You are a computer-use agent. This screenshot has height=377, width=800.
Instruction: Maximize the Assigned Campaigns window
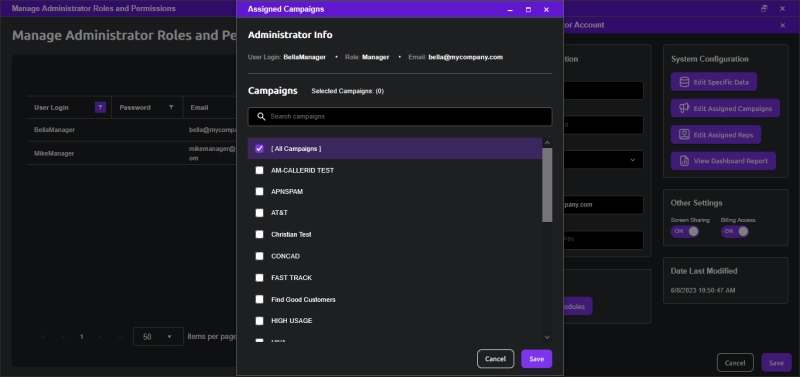point(528,10)
